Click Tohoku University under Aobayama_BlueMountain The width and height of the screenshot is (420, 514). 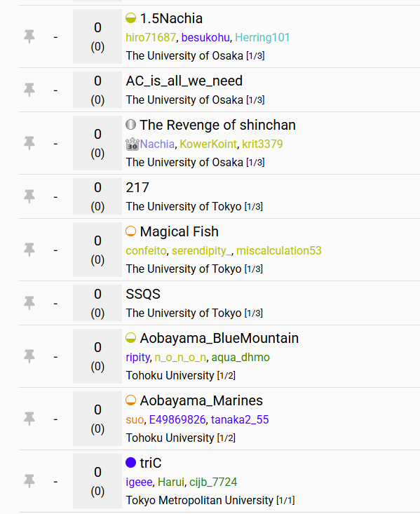(x=170, y=375)
